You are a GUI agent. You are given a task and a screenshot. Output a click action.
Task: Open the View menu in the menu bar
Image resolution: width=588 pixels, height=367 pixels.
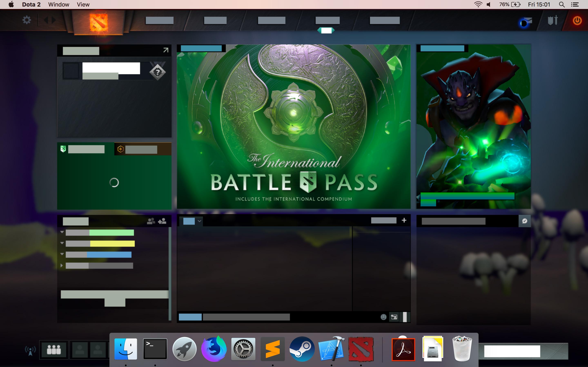83,4
